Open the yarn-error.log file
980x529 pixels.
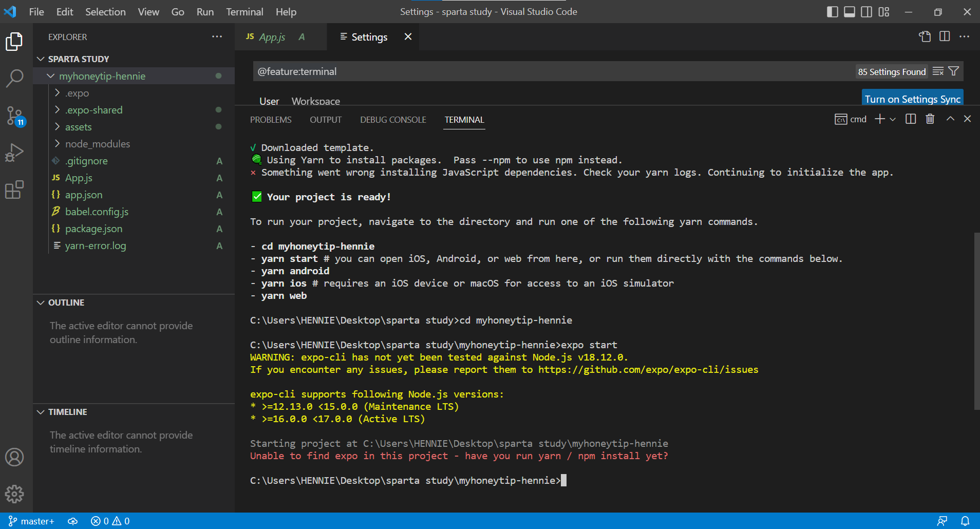coord(95,245)
